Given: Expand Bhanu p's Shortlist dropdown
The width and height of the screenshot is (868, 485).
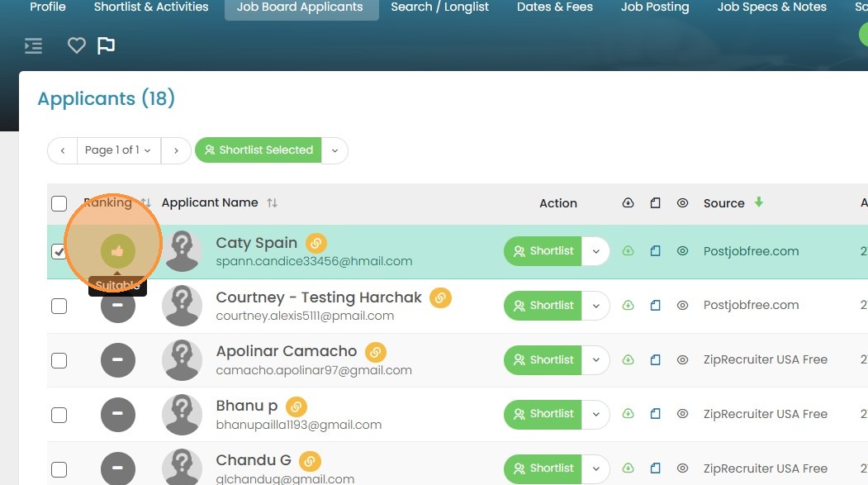Looking at the screenshot, I should coord(595,414).
